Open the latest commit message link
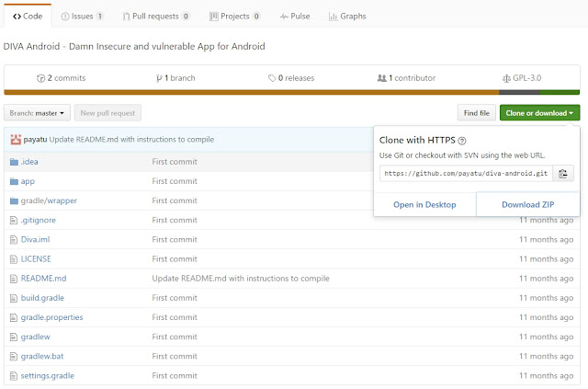 pos(131,139)
